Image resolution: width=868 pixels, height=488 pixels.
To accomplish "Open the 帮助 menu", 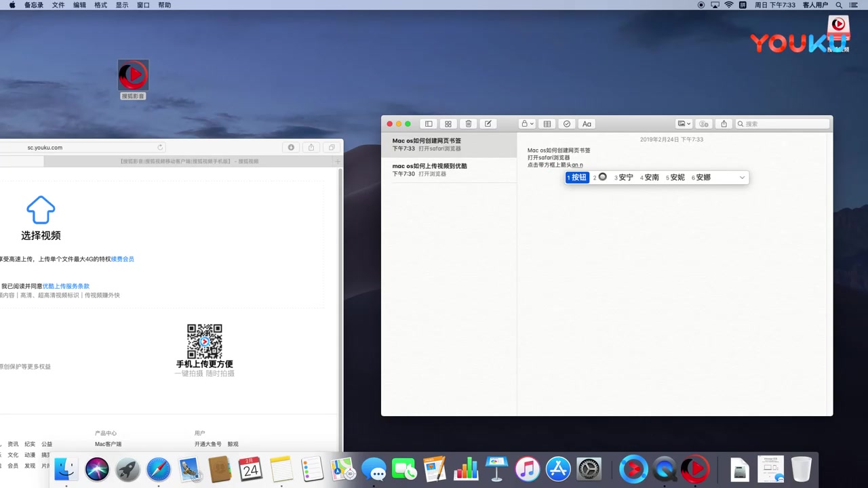I will (x=164, y=5).
